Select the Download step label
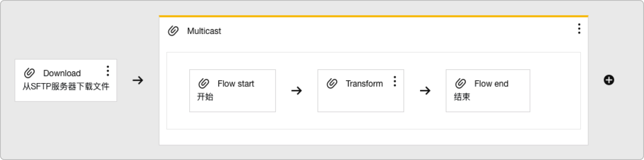644x160 pixels. [x=62, y=73]
